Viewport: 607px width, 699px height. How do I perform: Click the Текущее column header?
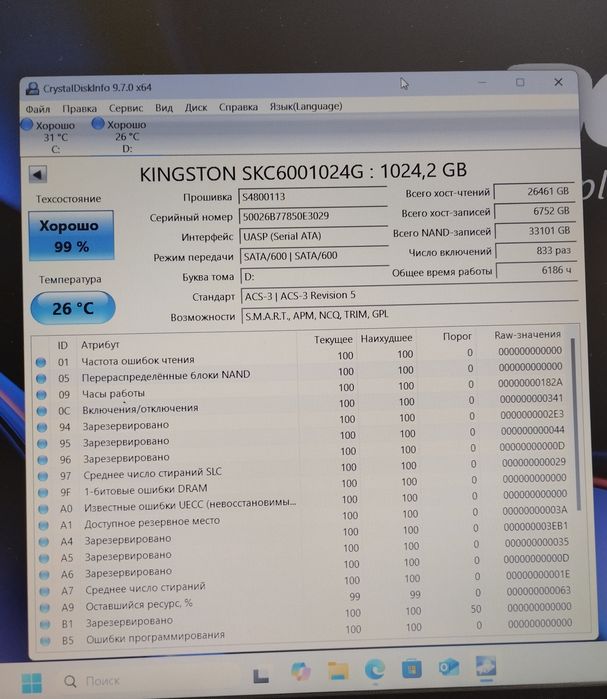pyautogui.click(x=333, y=340)
